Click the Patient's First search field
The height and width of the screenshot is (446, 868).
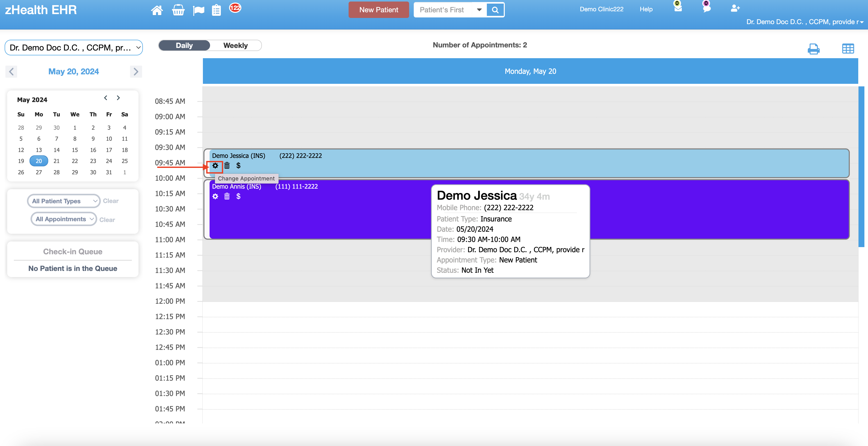pyautogui.click(x=442, y=10)
